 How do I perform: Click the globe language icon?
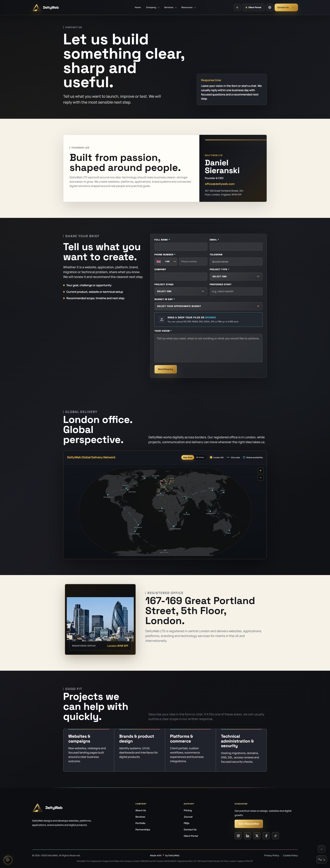(270, 7)
